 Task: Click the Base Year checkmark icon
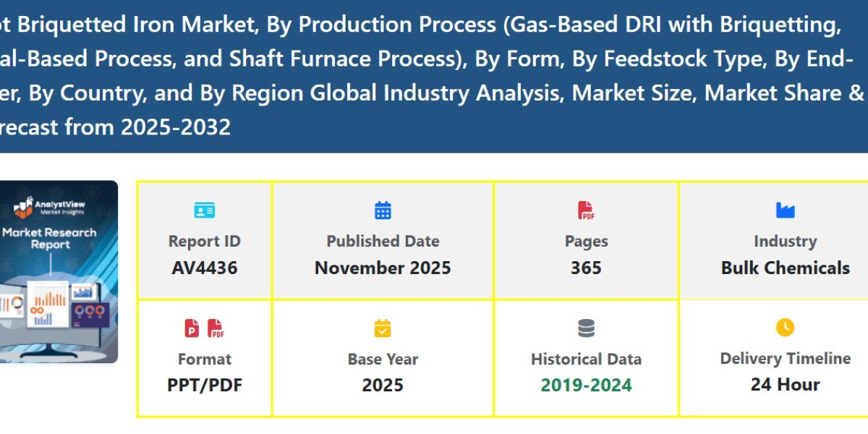[x=383, y=328]
